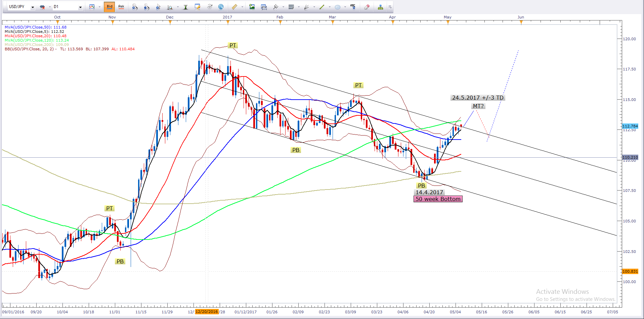This screenshot has height=319, width=644.
Task: Select the ruler measurement tool
Action: (x=234, y=7)
